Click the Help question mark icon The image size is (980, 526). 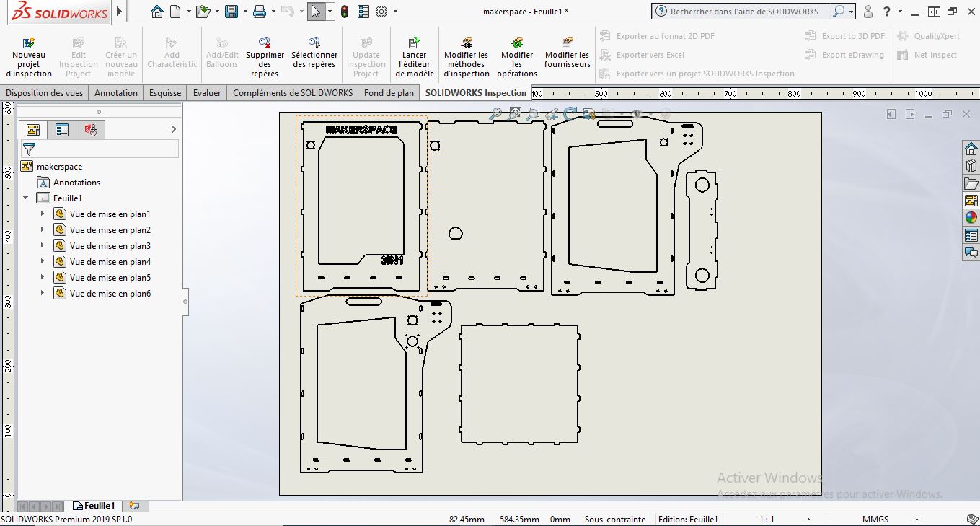click(x=887, y=12)
